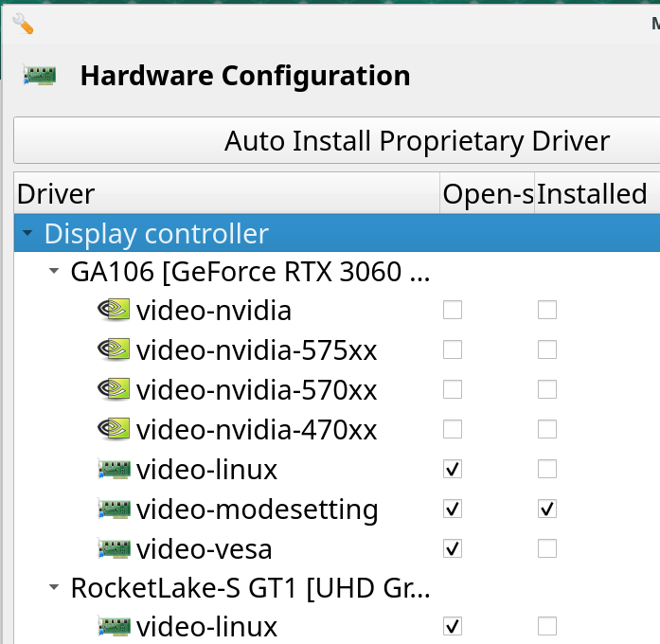Collapse the RocketLake-S GT1 node
The width and height of the screenshot is (660, 644).
pos(54,588)
